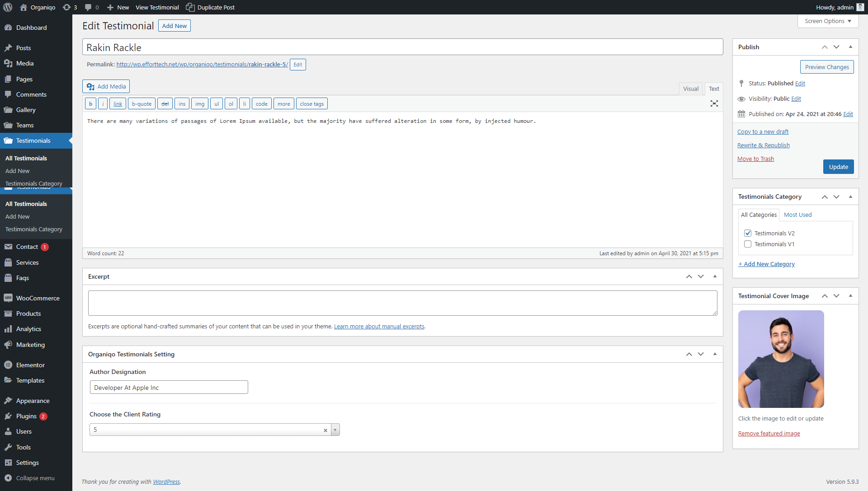Uncheck the Testimonials V2 category
Image resolution: width=868 pixels, height=491 pixels.
(x=748, y=233)
